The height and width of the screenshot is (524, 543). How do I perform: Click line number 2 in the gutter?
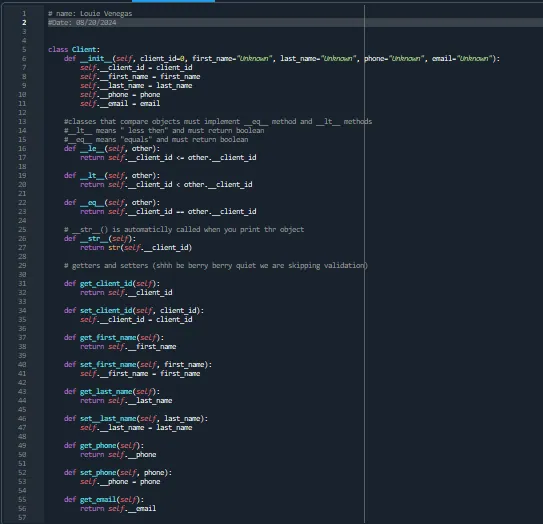point(24,23)
